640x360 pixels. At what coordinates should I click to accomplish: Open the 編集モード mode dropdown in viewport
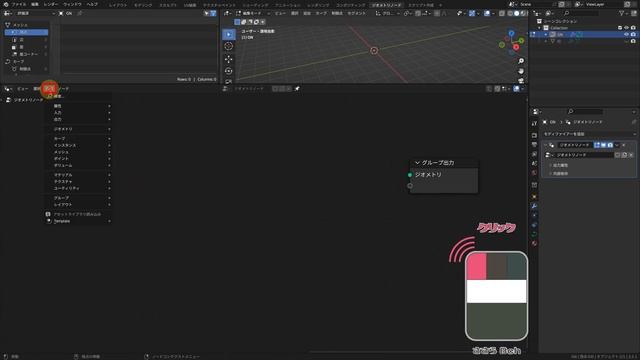(x=253, y=13)
